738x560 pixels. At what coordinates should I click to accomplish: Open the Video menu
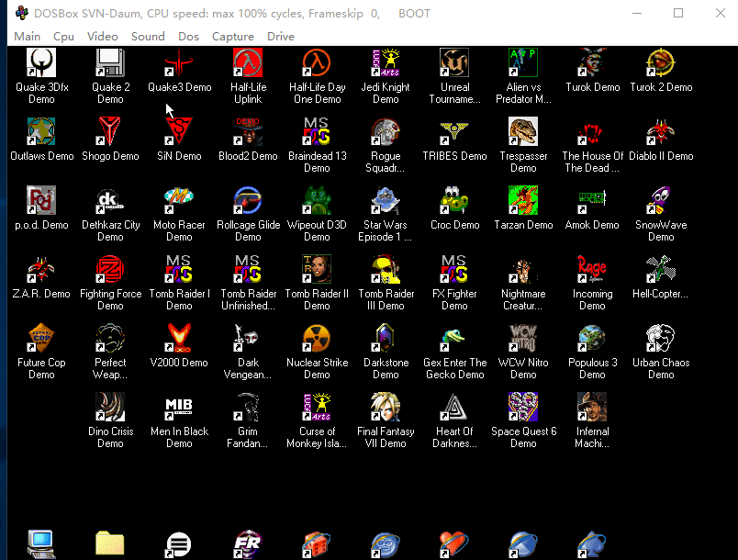click(103, 36)
